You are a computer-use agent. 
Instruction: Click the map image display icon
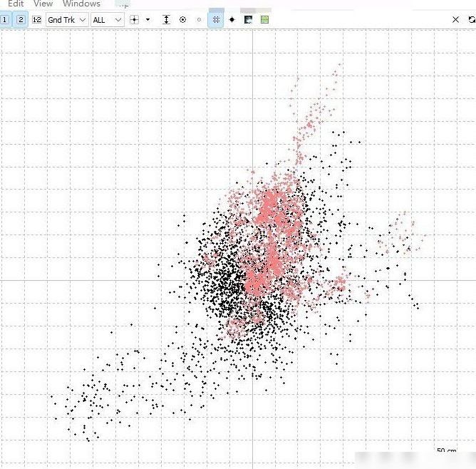248,20
